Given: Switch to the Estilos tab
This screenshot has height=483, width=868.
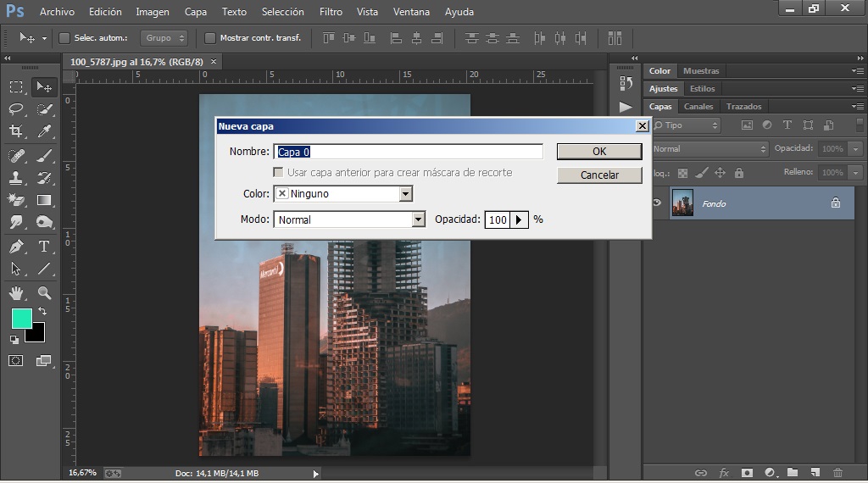Looking at the screenshot, I should (x=703, y=88).
